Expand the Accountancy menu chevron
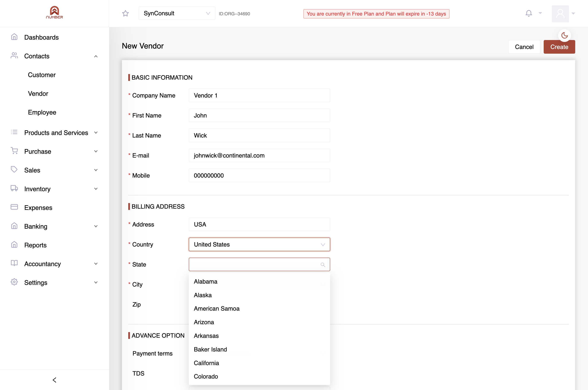The image size is (588, 390). [x=96, y=264]
